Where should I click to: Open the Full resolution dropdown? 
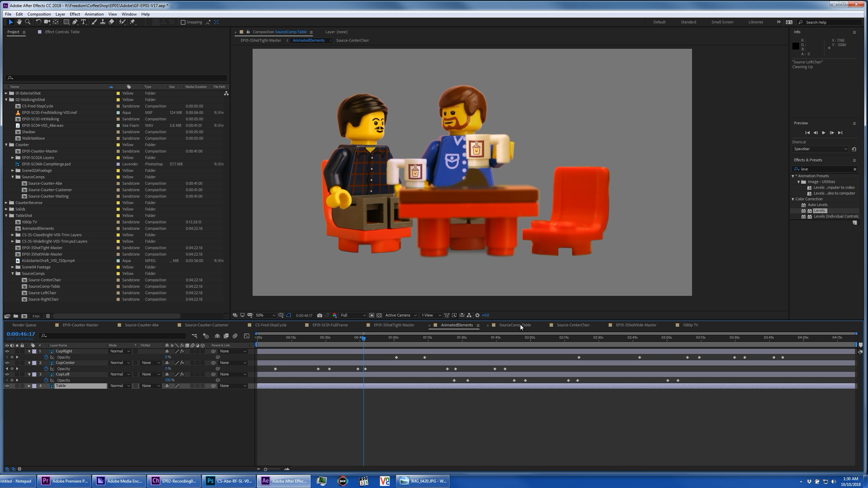click(353, 316)
